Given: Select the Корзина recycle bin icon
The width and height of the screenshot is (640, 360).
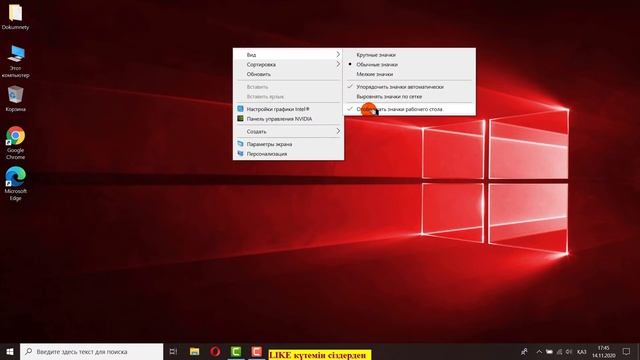Looking at the screenshot, I should pyautogui.click(x=16, y=98).
